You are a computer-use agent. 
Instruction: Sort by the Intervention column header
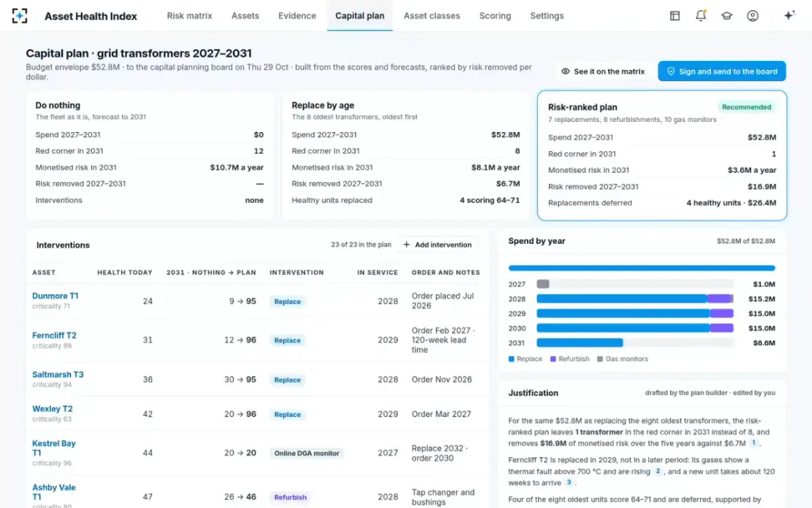[296, 272]
